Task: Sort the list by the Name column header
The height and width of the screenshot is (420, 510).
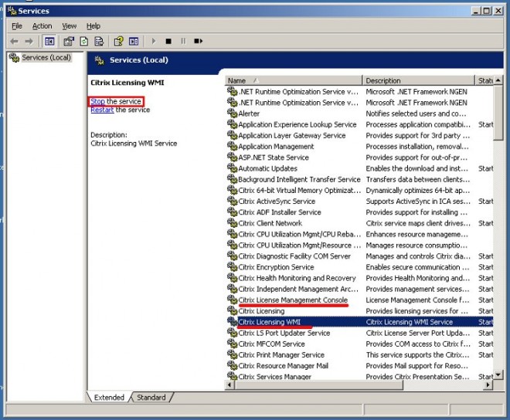Action: (293, 80)
